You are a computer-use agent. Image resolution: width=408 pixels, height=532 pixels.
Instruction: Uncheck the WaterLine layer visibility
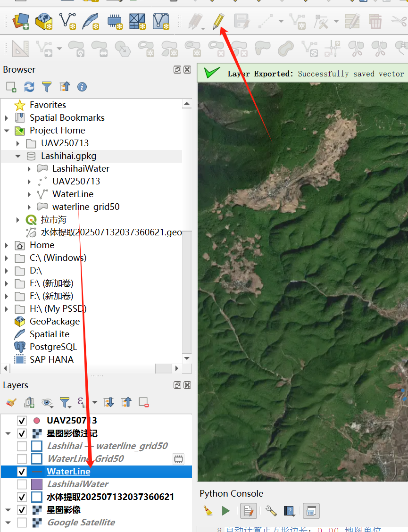(22, 472)
